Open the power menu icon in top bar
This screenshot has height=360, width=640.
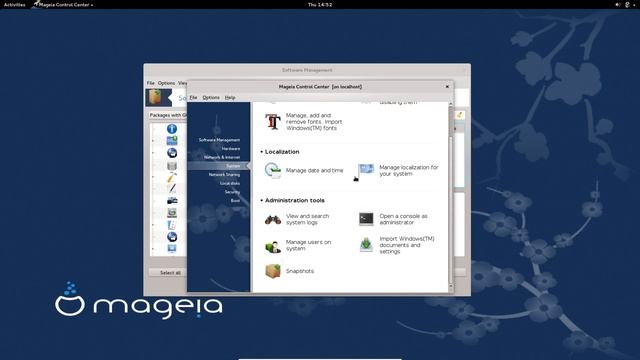pos(627,4)
